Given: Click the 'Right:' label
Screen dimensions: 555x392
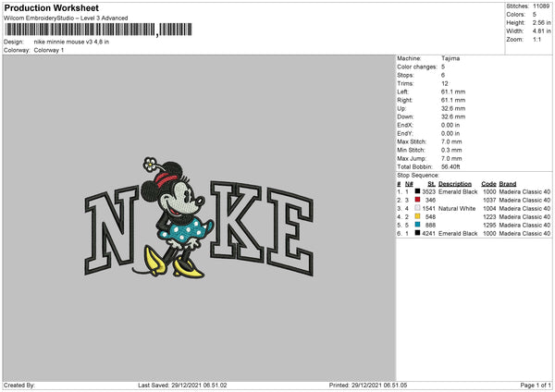Looking at the screenshot, I should (404, 100).
